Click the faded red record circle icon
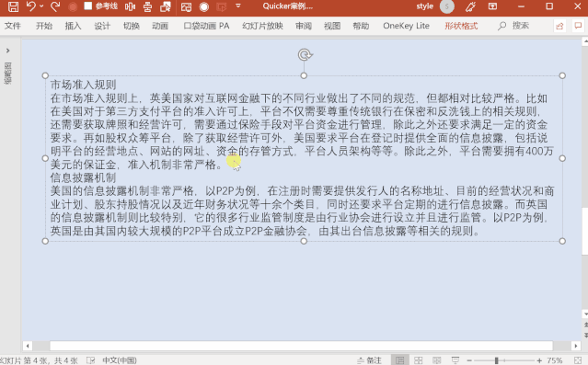Viewport: 588px width, 365px height. coord(73,6)
